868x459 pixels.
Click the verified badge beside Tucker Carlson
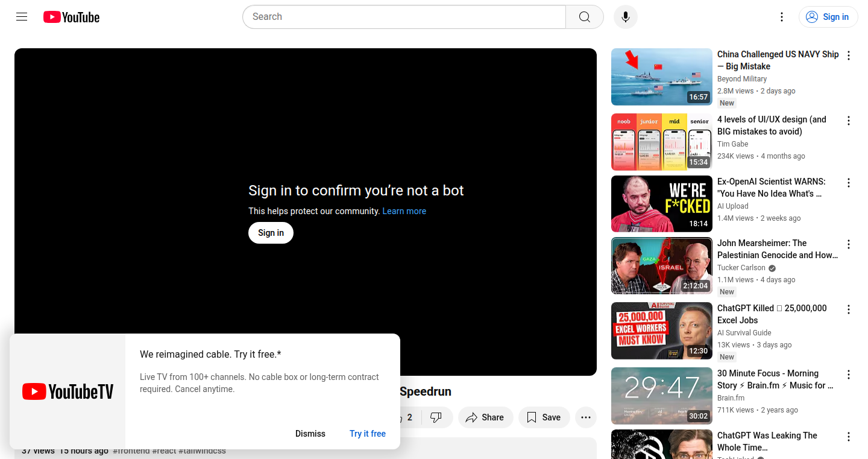click(772, 268)
